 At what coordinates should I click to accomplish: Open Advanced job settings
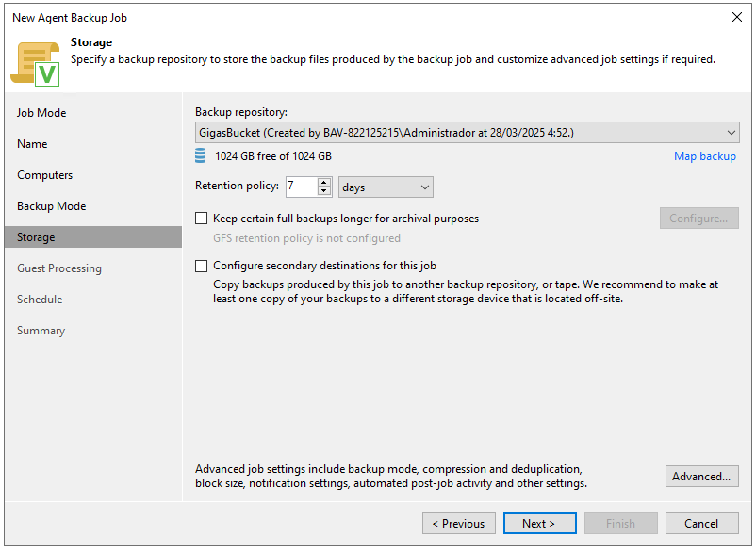(x=701, y=477)
